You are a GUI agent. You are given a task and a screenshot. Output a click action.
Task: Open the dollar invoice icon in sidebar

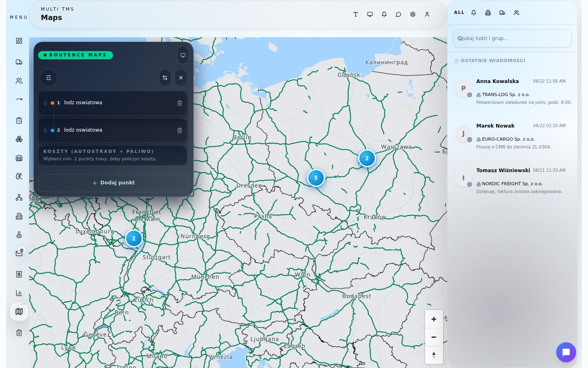[19, 274]
